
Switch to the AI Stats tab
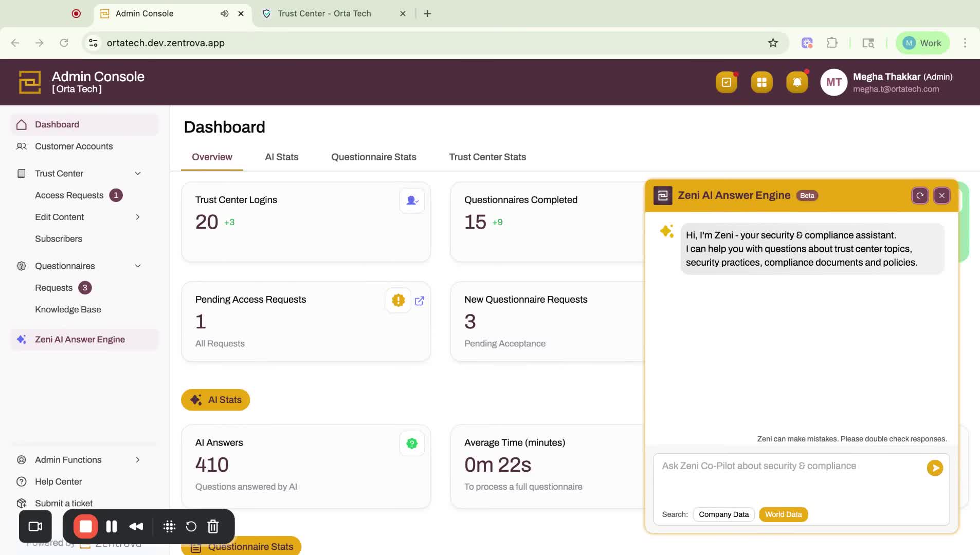pyautogui.click(x=281, y=157)
